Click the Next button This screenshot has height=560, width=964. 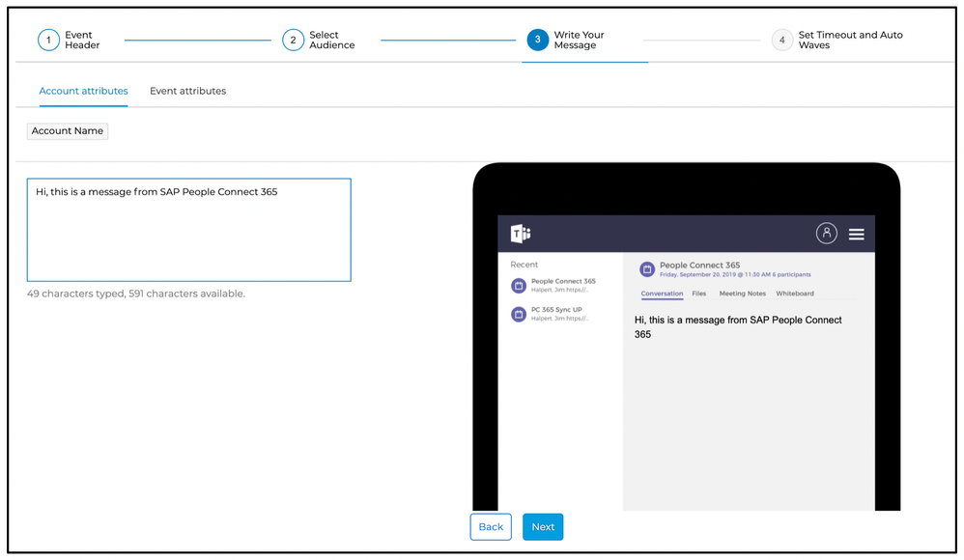(543, 527)
